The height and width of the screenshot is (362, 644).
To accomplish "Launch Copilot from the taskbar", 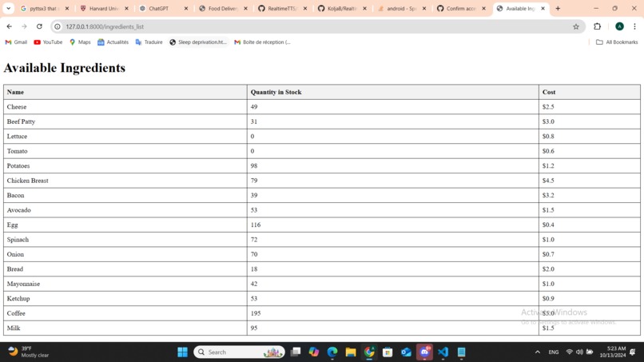I will 314,352.
